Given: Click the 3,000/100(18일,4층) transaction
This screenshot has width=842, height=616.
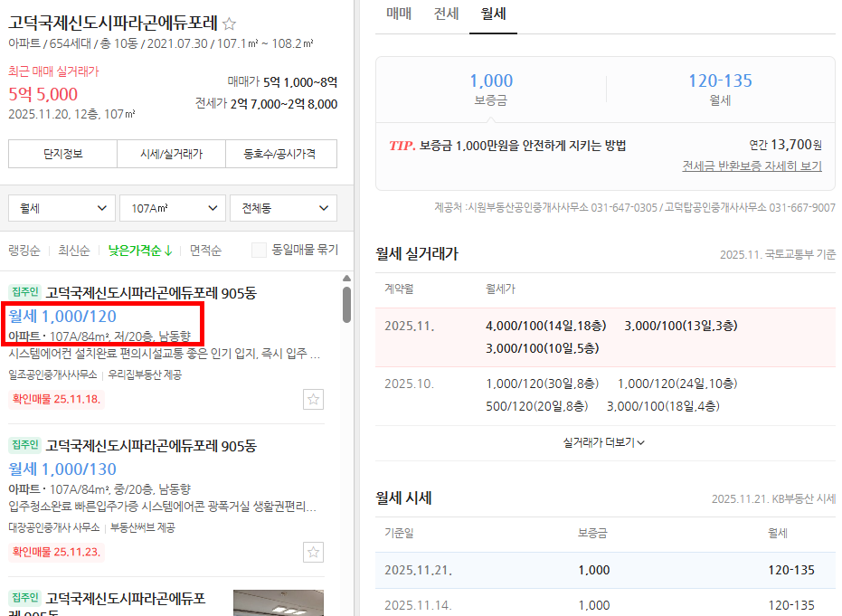Looking at the screenshot, I should tap(663, 406).
